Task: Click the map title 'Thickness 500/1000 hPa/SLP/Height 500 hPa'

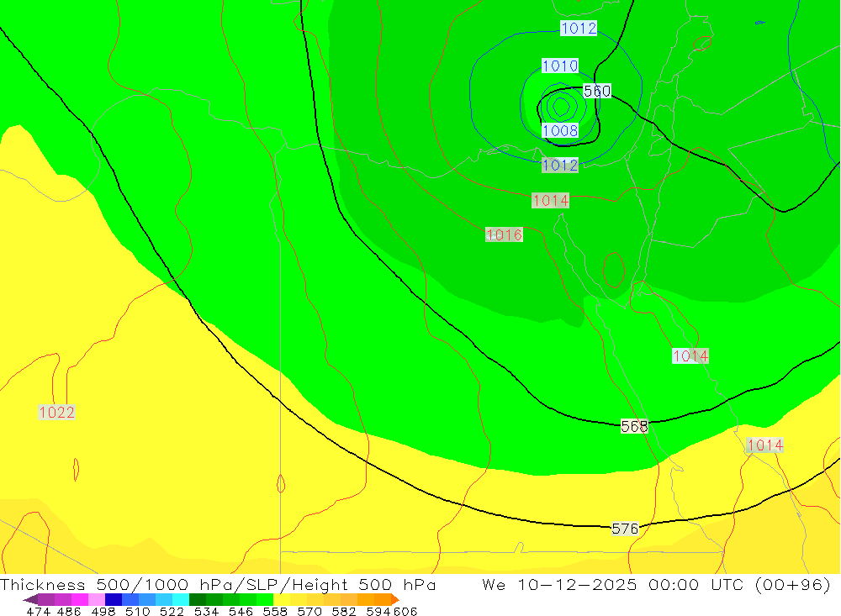Action: (x=219, y=584)
